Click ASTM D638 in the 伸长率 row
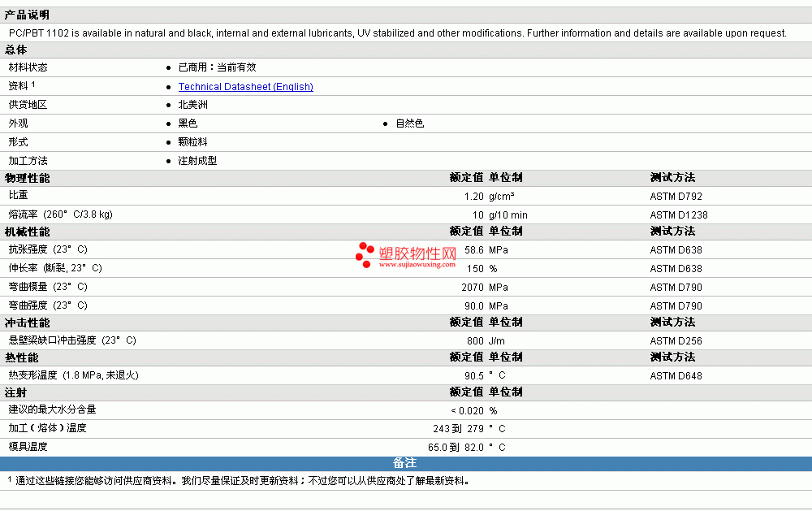This screenshot has width=812, height=511. (676, 269)
